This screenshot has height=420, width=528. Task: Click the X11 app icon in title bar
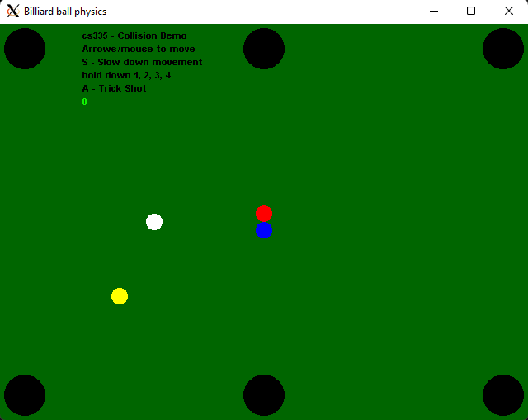pos(13,11)
